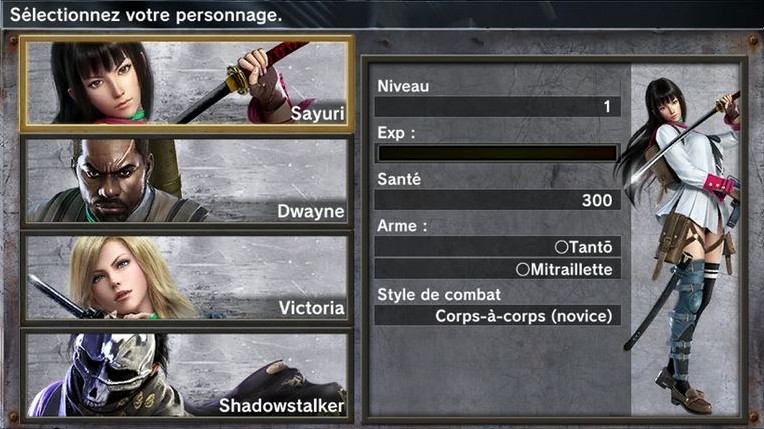Choose Dwayne as your character
The image size is (764, 429).
tap(187, 181)
